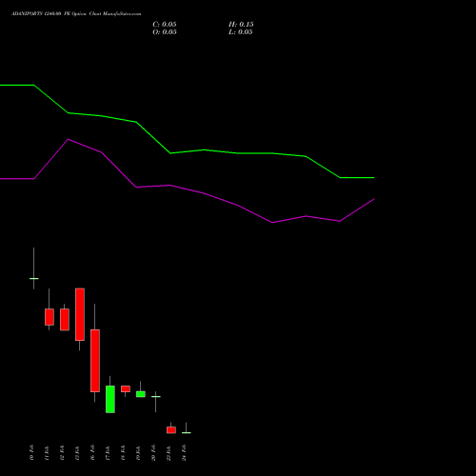
Task: Select the red 11 Feb candlestick
Action: 50,317
